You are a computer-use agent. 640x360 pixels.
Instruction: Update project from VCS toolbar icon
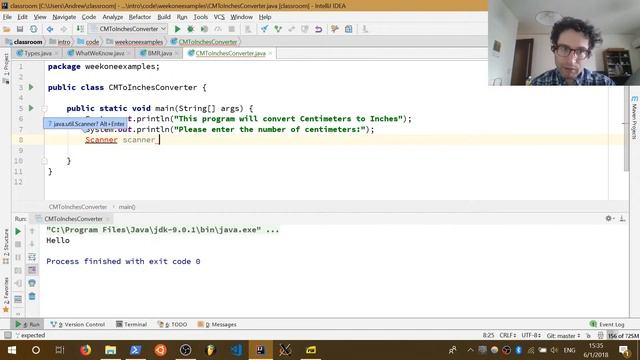[264, 29]
